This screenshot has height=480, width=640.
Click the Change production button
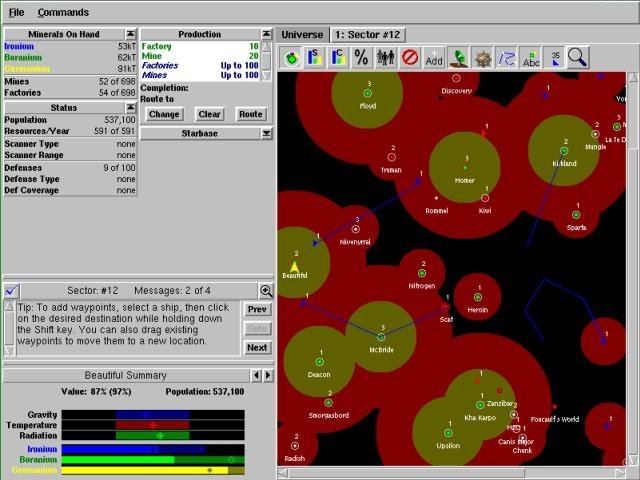tap(164, 114)
